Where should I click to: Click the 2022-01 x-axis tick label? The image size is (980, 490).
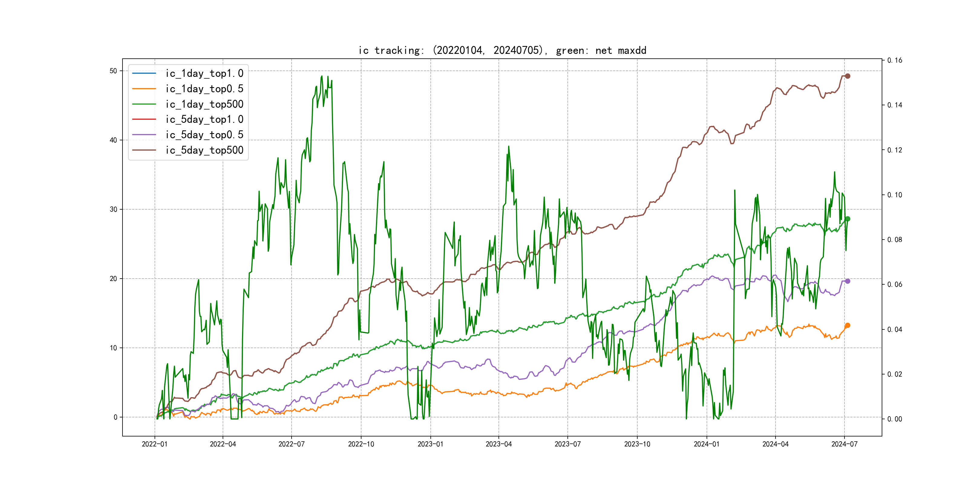pyautogui.click(x=155, y=444)
